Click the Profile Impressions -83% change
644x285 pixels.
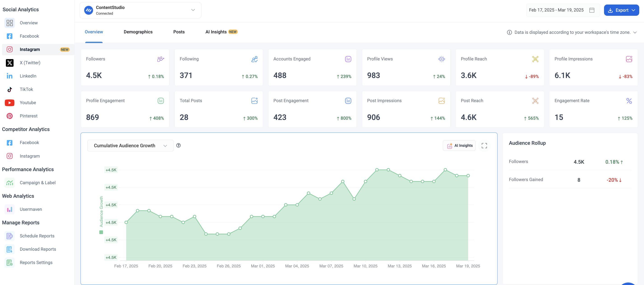coord(625,77)
